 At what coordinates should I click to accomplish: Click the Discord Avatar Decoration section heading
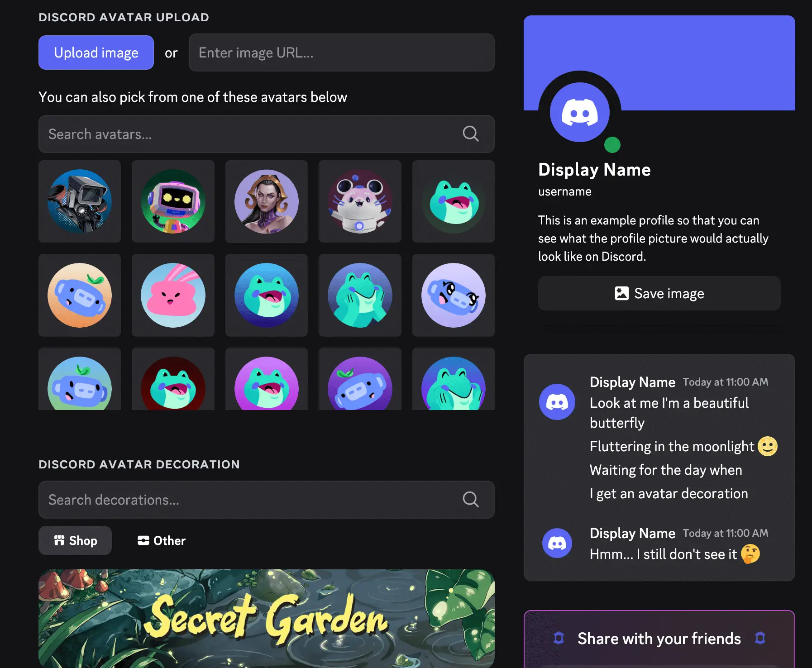(x=139, y=464)
